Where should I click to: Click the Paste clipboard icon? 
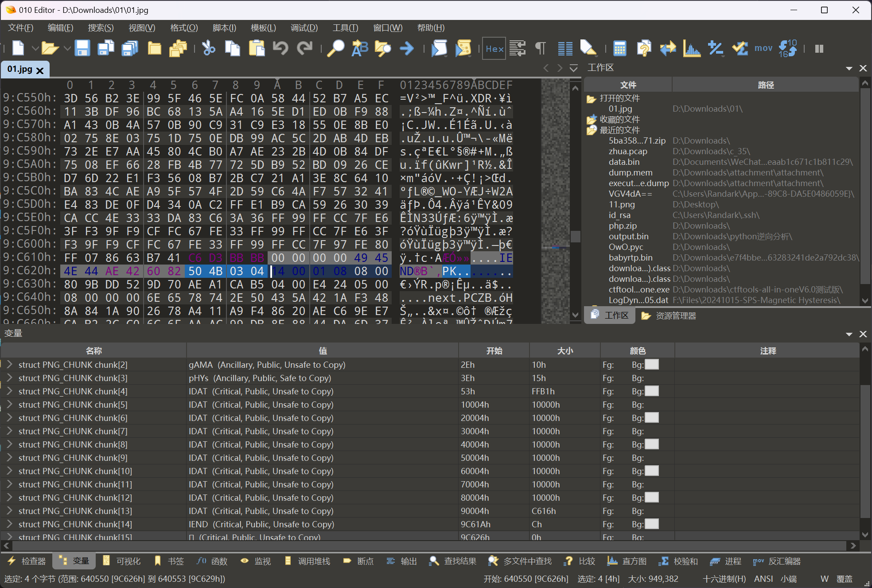(x=257, y=48)
